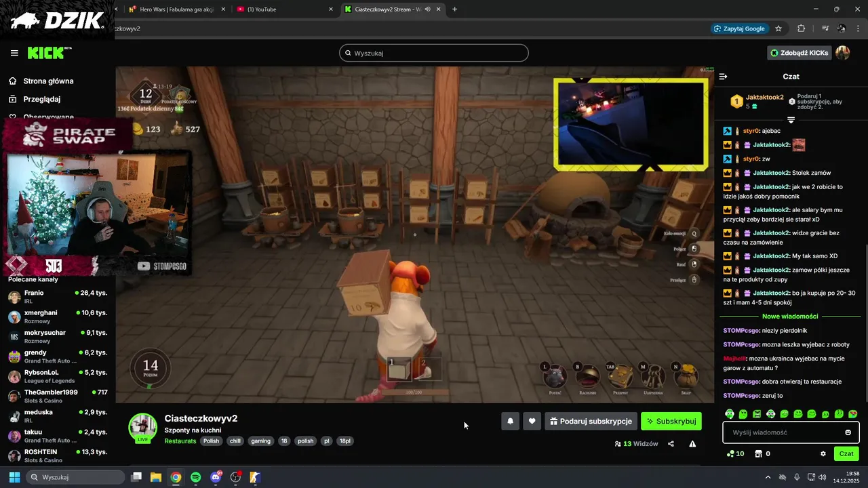This screenshot has height=488, width=868.
Task: Go to Strona główna in sidebar
Action: [x=48, y=81]
